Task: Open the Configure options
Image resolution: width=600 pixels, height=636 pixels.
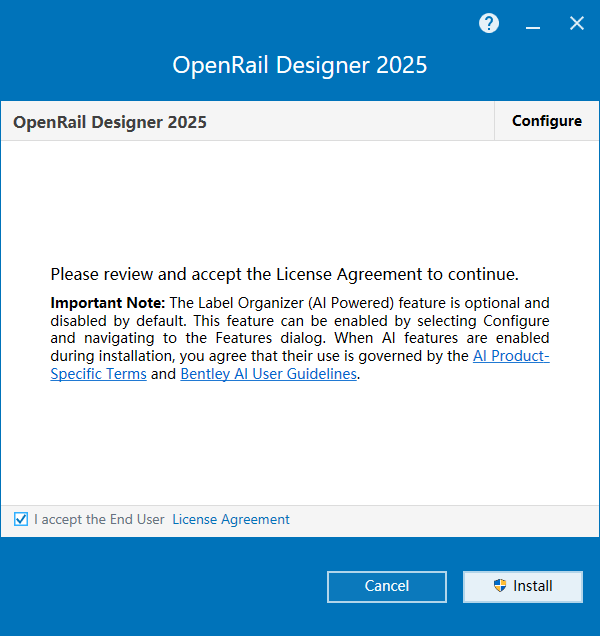Action: tap(546, 121)
